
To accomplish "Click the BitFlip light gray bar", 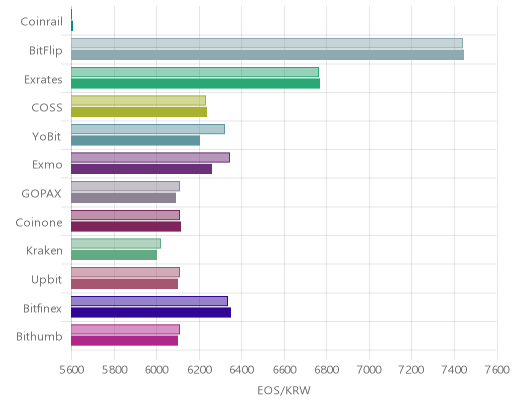I will pos(267,43).
